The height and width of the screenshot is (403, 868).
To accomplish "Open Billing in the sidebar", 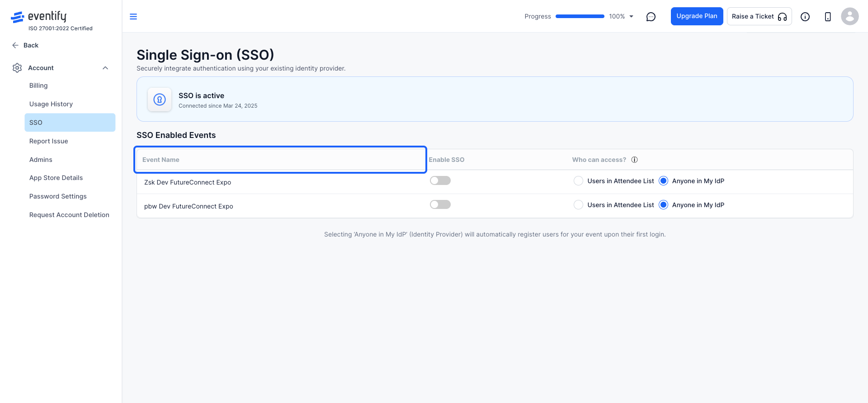I will pyautogui.click(x=70, y=85).
